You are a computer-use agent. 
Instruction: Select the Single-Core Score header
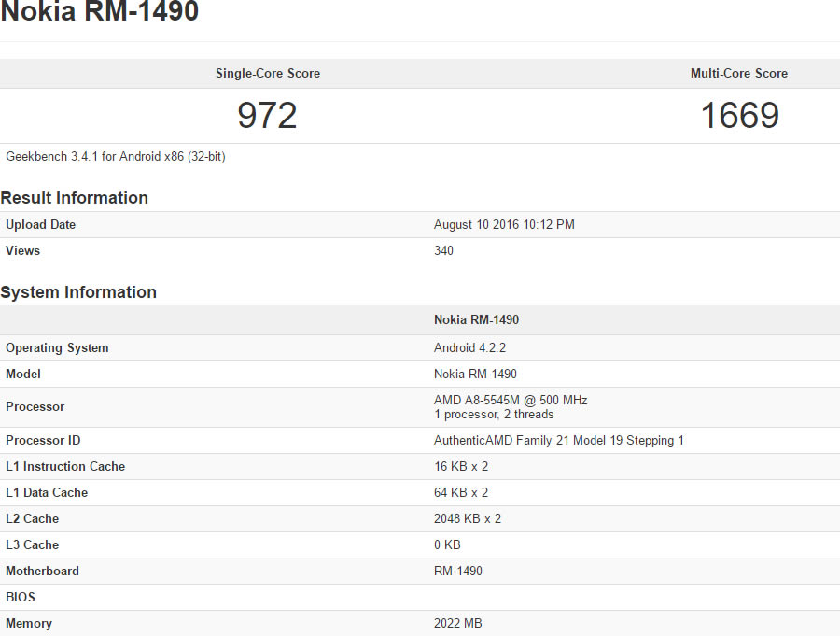pos(268,73)
